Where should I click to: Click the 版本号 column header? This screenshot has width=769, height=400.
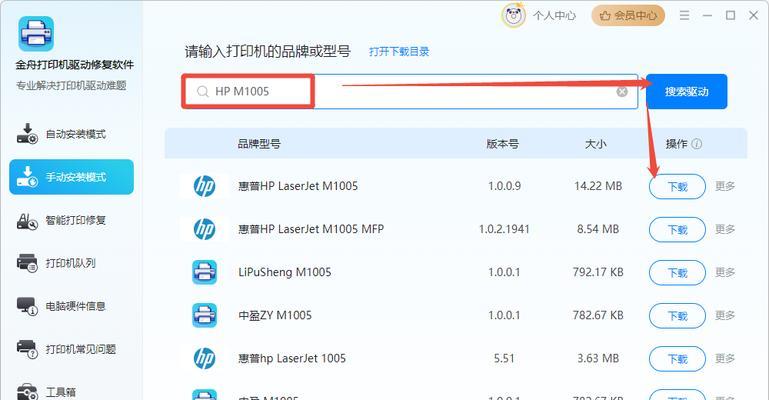502,144
